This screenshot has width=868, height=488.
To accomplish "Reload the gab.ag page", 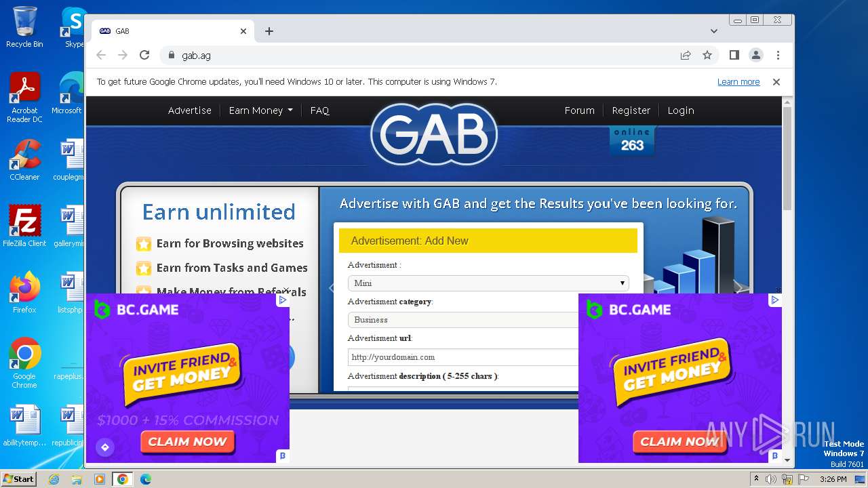I will point(144,55).
